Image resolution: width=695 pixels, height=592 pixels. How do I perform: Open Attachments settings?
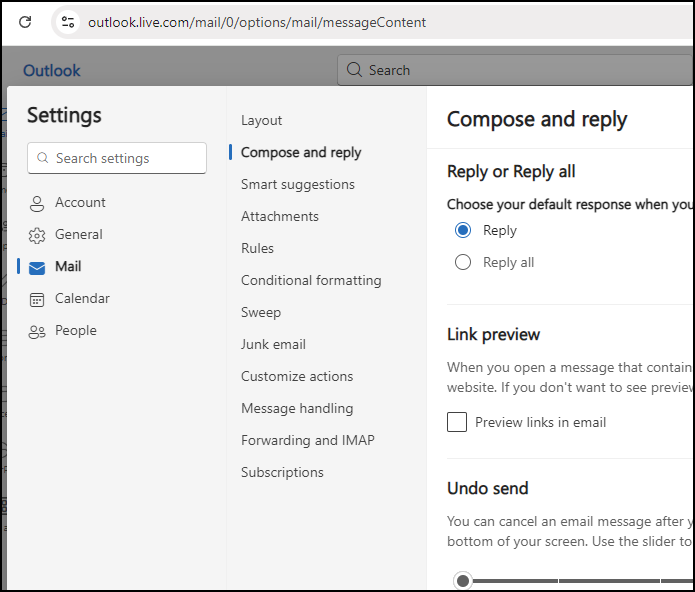pos(280,216)
